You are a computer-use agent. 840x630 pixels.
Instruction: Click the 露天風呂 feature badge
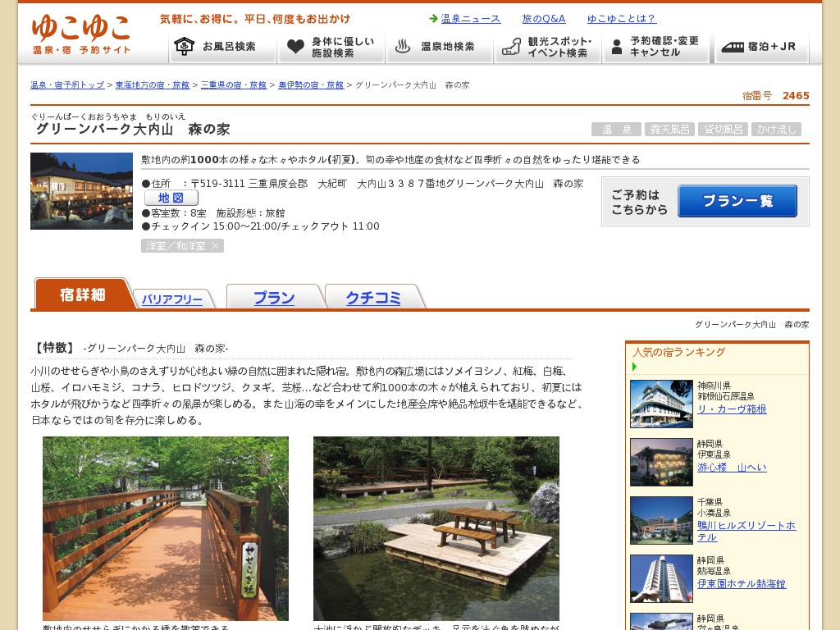pyautogui.click(x=669, y=129)
